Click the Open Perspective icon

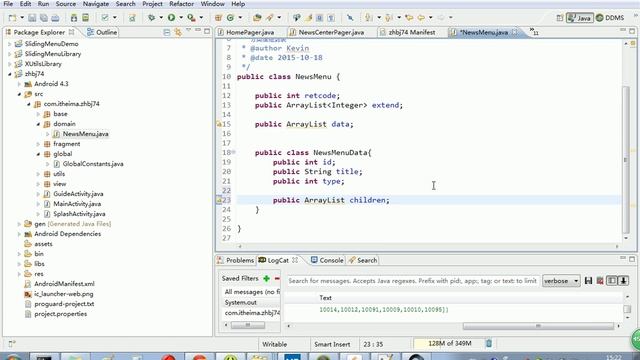pyautogui.click(x=560, y=18)
